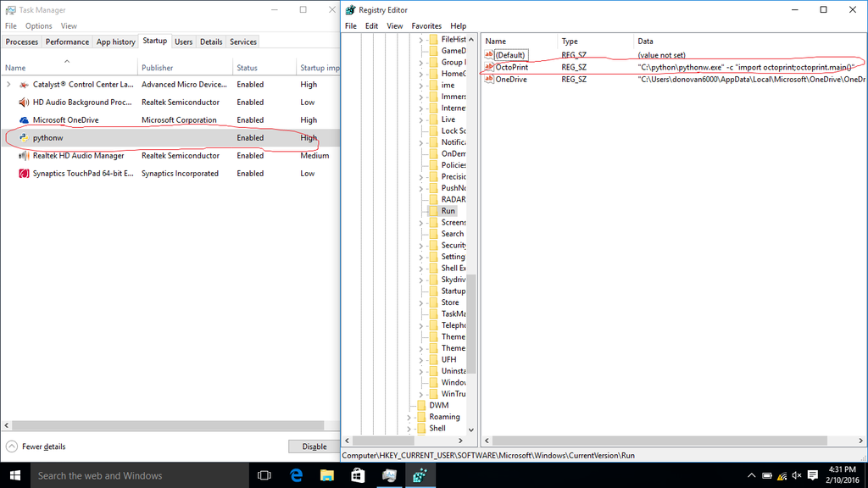Viewport: 868px width, 488px height.
Task: Expand the Catalyst Control Center startup entry
Action: pyautogui.click(x=8, y=85)
